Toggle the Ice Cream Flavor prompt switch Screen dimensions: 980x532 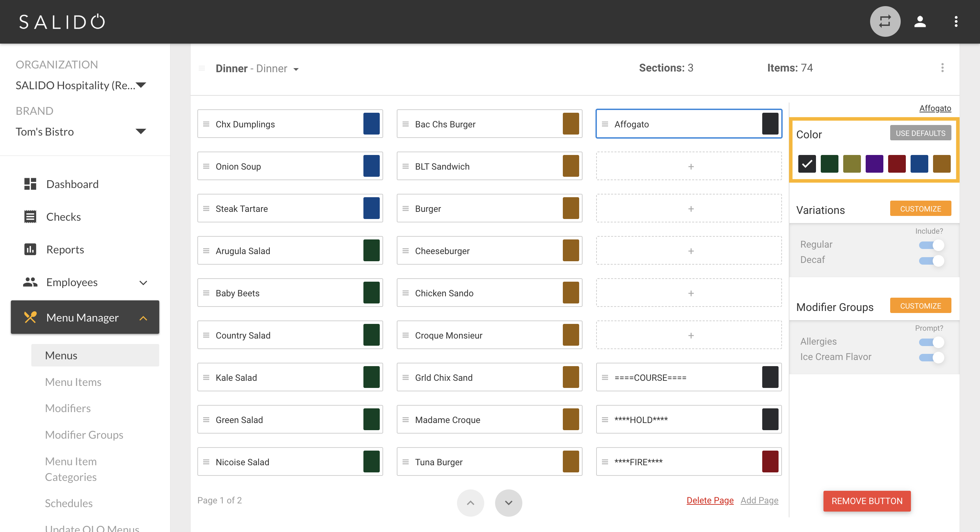[x=931, y=357]
